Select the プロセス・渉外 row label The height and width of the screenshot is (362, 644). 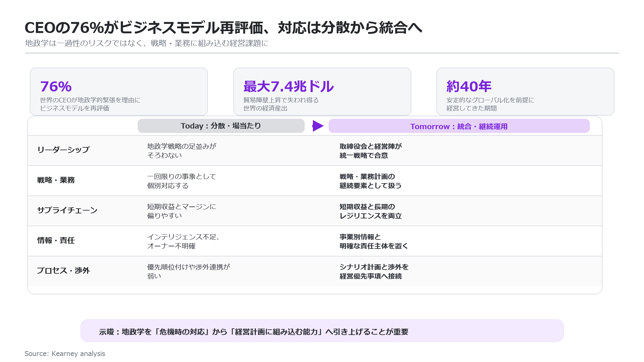64,271
